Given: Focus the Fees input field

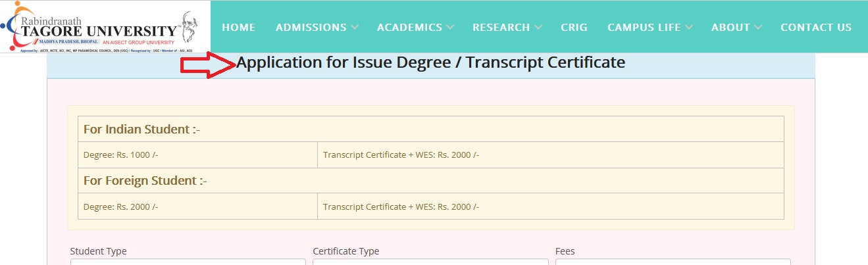Looking at the screenshot, I should point(673,262).
